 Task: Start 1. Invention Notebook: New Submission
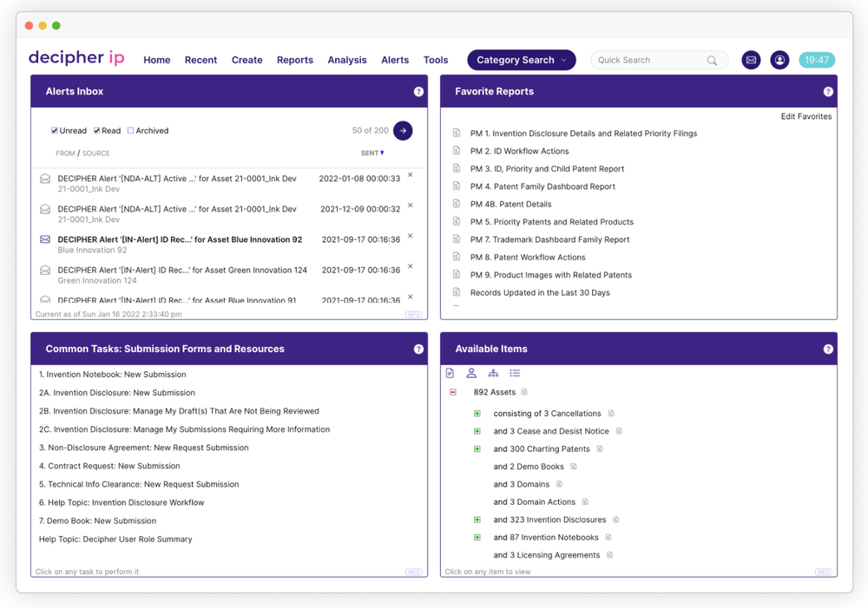[112, 375]
